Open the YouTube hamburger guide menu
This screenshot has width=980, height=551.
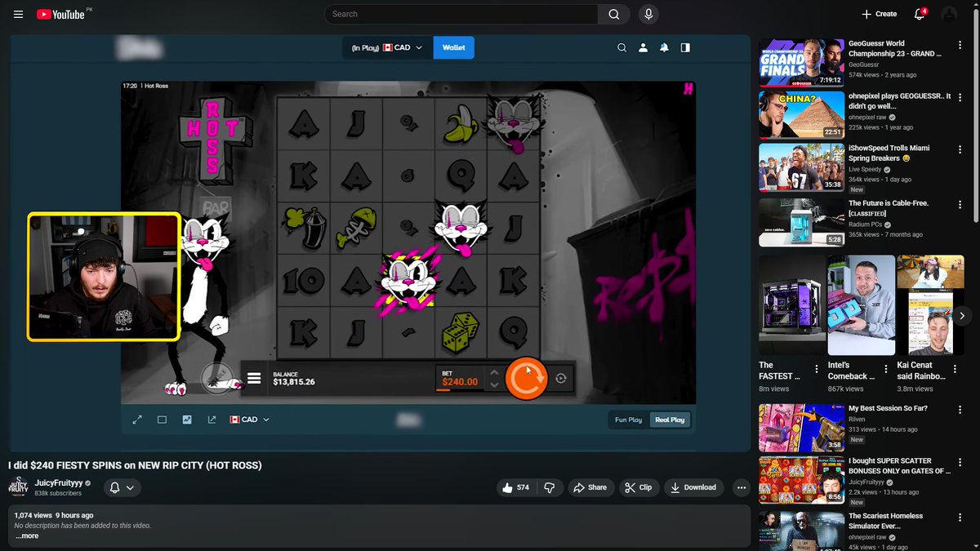pyautogui.click(x=18, y=14)
